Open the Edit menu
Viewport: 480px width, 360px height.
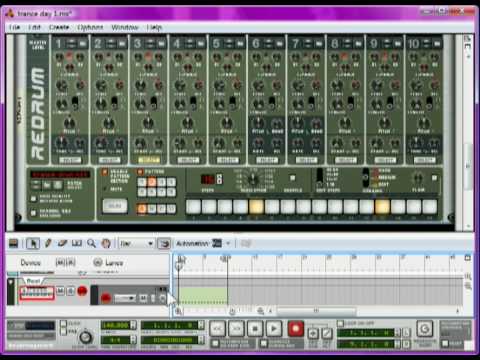tap(34, 27)
